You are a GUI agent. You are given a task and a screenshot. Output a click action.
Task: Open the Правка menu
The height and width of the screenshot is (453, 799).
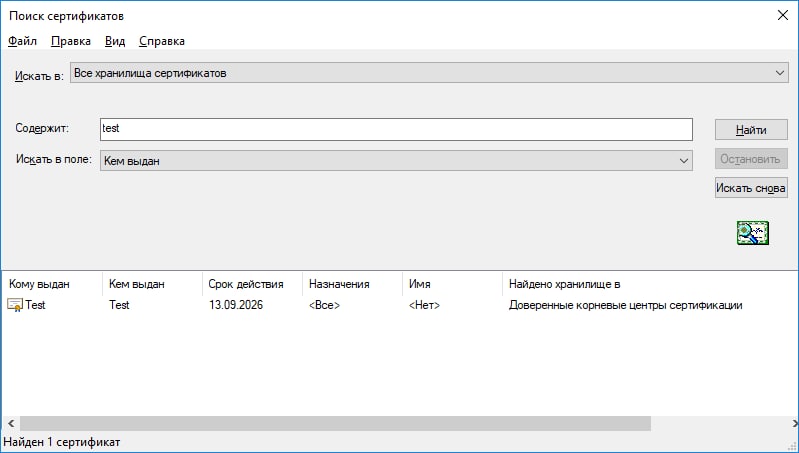pos(71,41)
